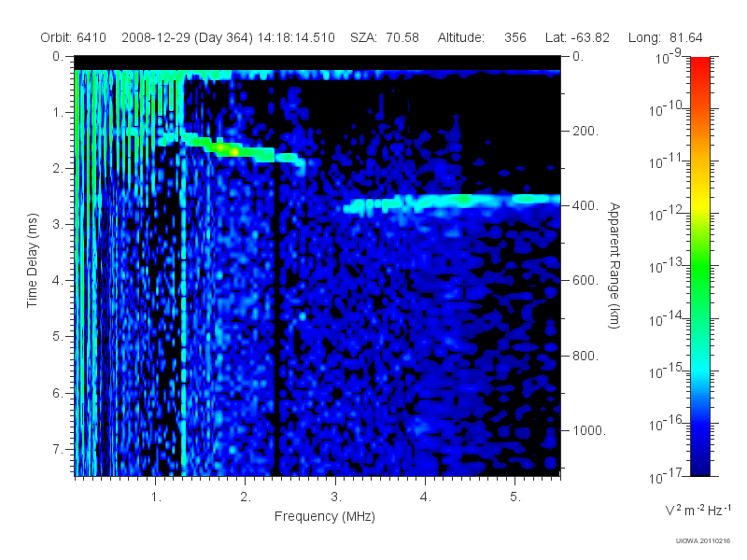Screen dimensions: 747x560
Task: Click the apparent range label '600.'
Action: pyautogui.click(x=585, y=281)
